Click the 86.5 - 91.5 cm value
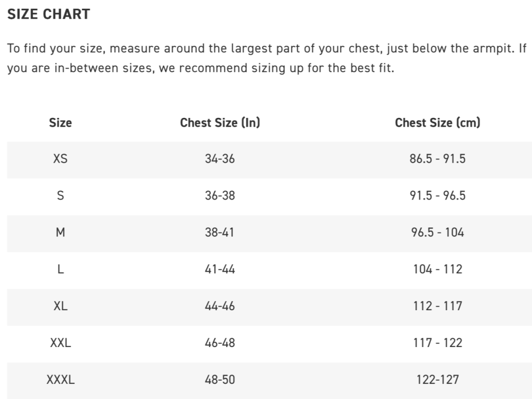The image size is (532, 399). click(437, 159)
